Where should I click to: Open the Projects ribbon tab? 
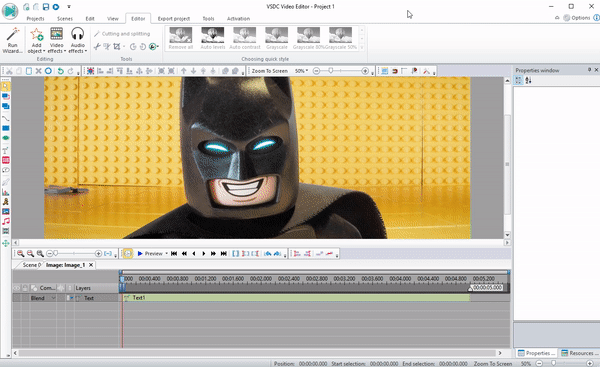(x=35, y=18)
